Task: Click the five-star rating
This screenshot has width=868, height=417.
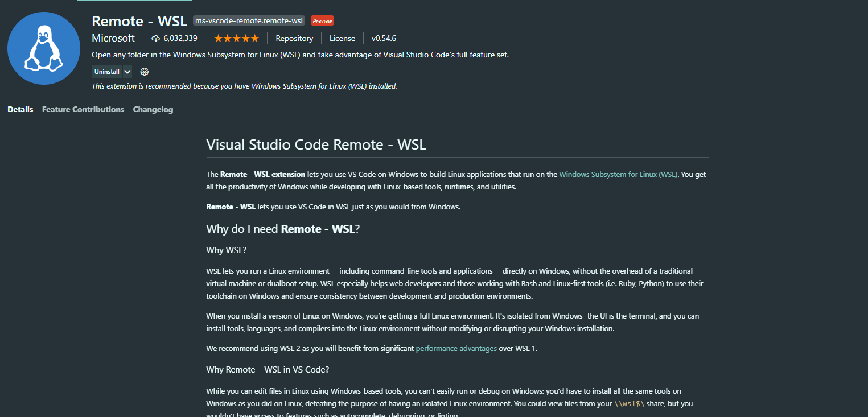Action: coord(236,39)
